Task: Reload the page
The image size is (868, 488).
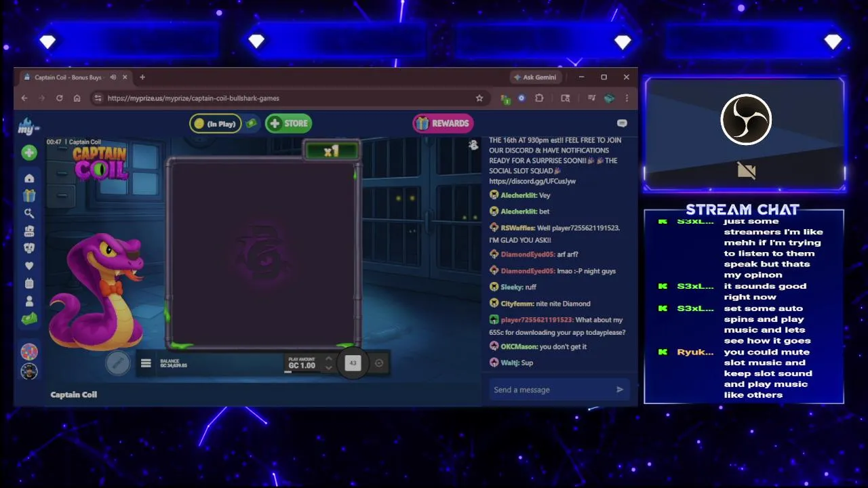Action: [x=59, y=98]
